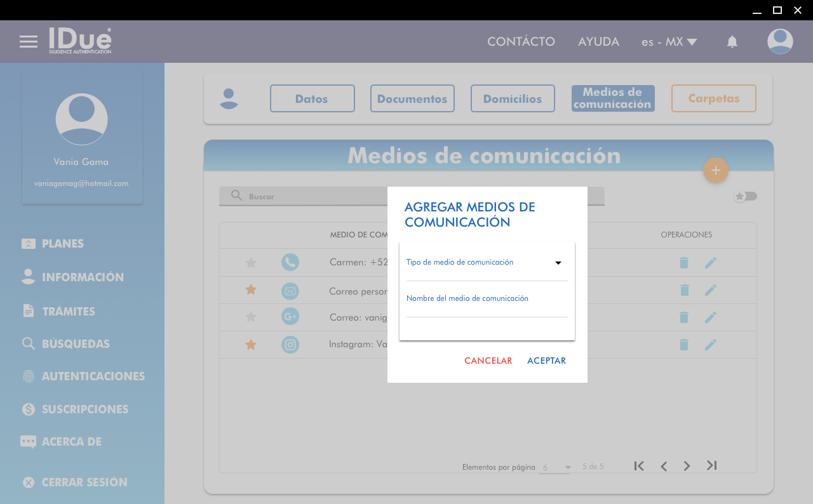Toggle favorite star for Carmen phone row

click(x=251, y=263)
